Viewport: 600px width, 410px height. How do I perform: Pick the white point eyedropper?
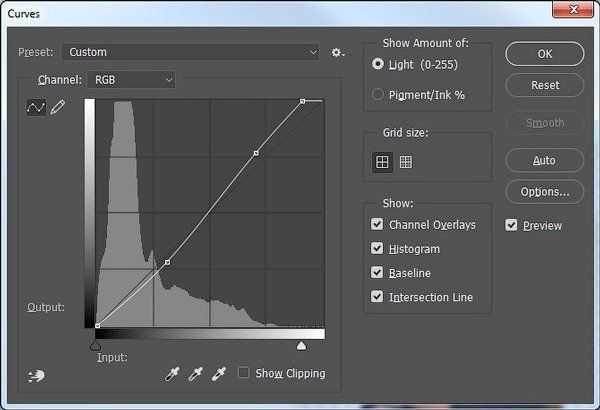[x=218, y=374]
